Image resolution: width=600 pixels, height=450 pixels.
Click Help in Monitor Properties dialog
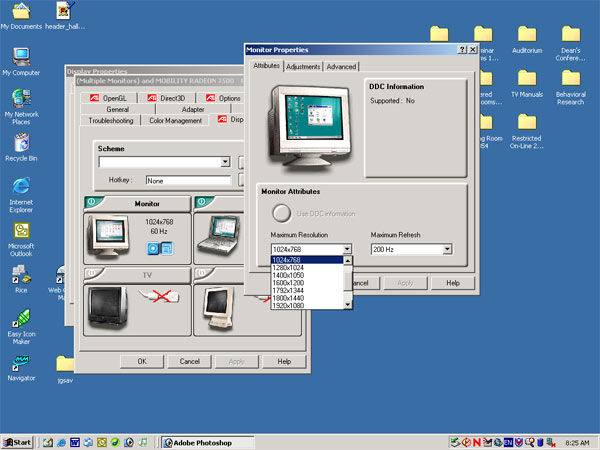[x=453, y=283]
